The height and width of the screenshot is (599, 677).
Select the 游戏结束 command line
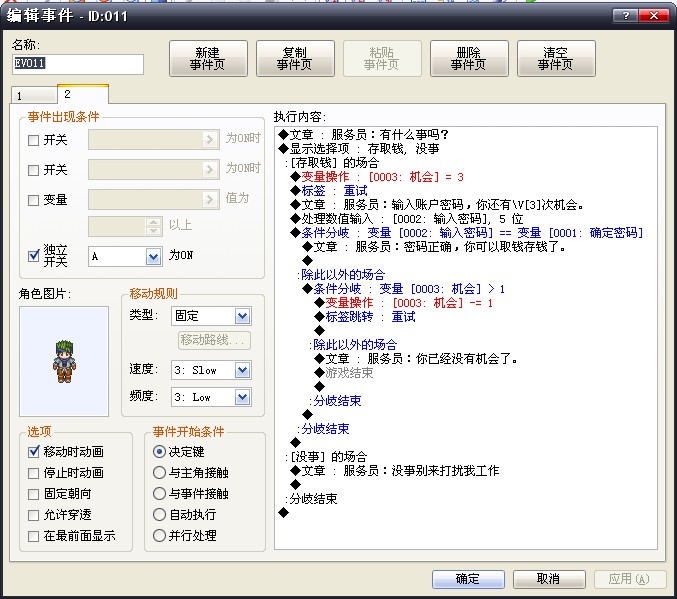click(344, 373)
